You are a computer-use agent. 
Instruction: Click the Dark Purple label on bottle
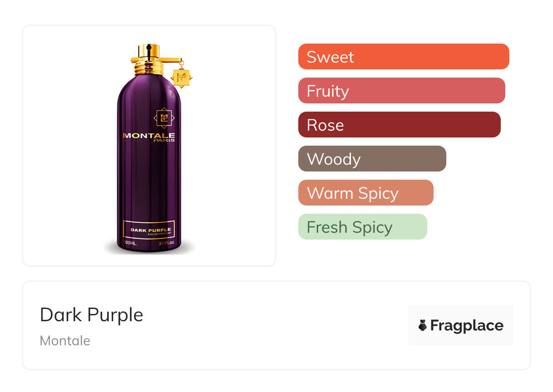[149, 231]
